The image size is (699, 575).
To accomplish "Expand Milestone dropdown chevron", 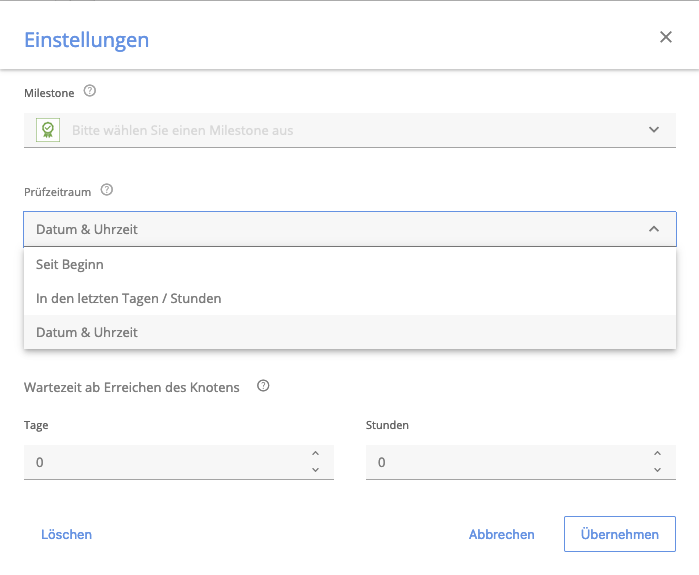I will coord(654,130).
